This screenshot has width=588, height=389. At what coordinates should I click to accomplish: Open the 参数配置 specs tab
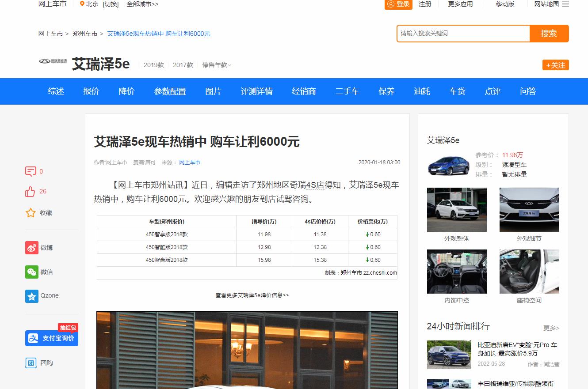pos(170,91)
